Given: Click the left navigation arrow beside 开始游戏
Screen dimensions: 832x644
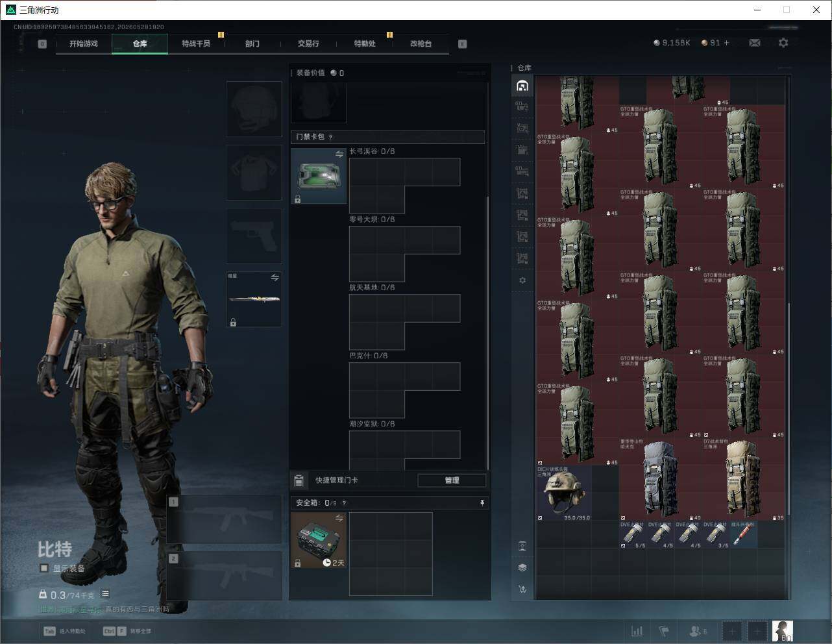Looking at the screenshot, I should [x=42, y=44].
